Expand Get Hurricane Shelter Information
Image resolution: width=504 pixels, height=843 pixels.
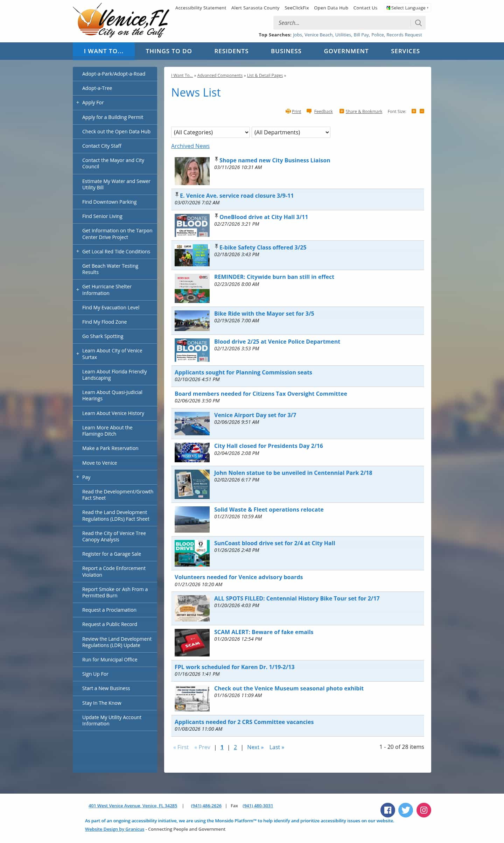pos(78,290)
